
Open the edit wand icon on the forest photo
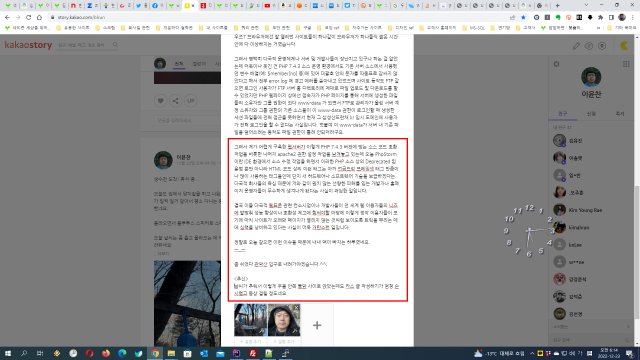[x=262, y=331]
